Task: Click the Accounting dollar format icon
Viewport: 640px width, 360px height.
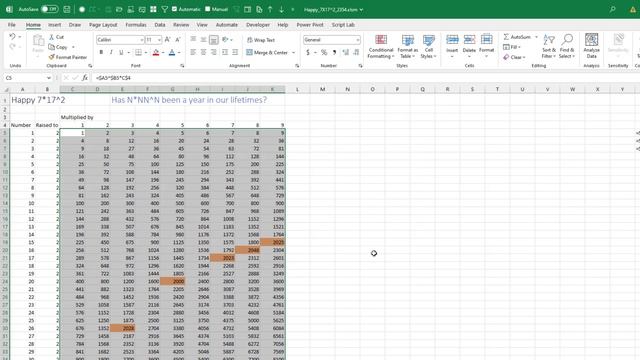Action: [x=308, y=52]
